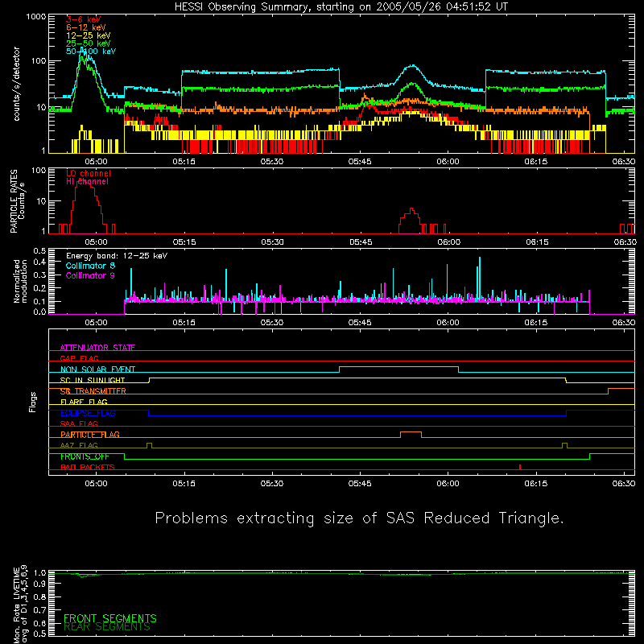Click the SAA FLAG label
This screenshot has width=644, height=644.
point(79,423)
